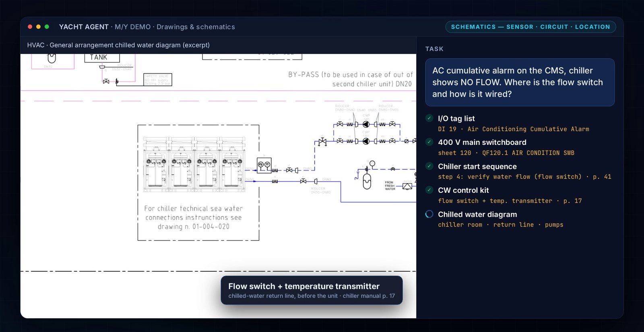Click the green check beside I/O tag list
Screen dimensions: 644x332
[429, 118]
